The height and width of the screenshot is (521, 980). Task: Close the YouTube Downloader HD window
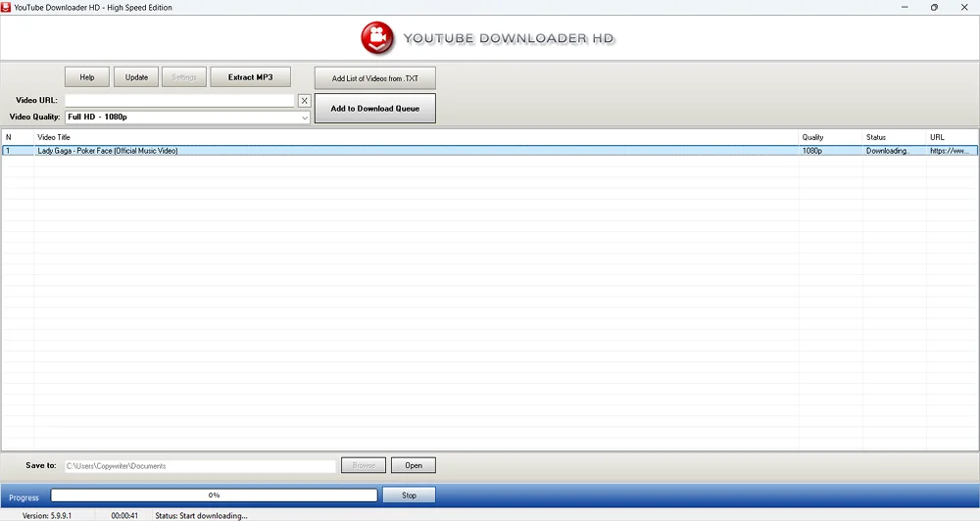(964, 8)
